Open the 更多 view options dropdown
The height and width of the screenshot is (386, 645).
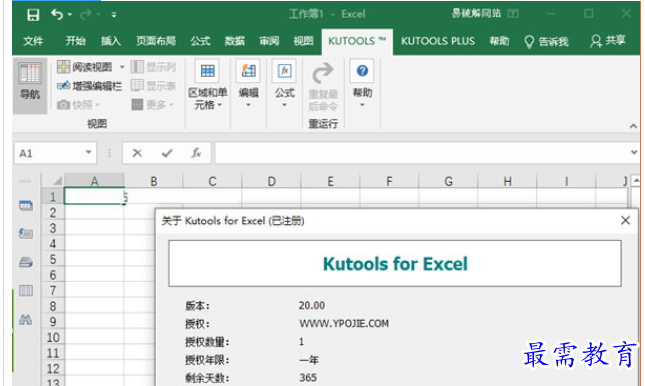(153, 105)
